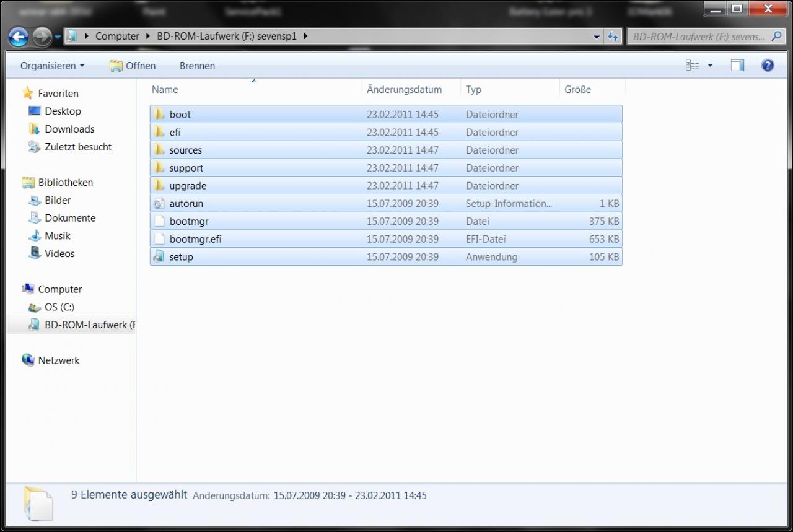Click the Öffnen toolbar button
Viewport: 793px width, 532px height.
tap(133, 66)
